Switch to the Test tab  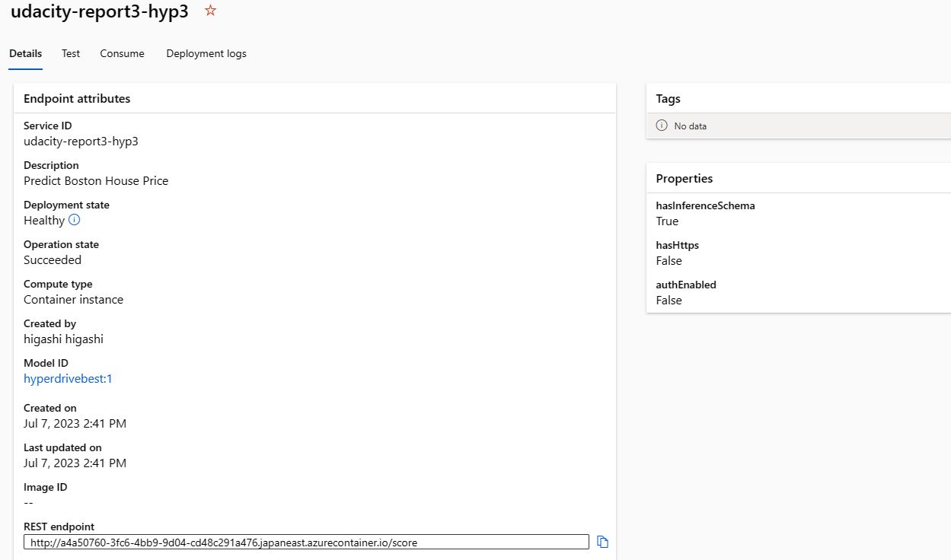[x=70, y=53]
